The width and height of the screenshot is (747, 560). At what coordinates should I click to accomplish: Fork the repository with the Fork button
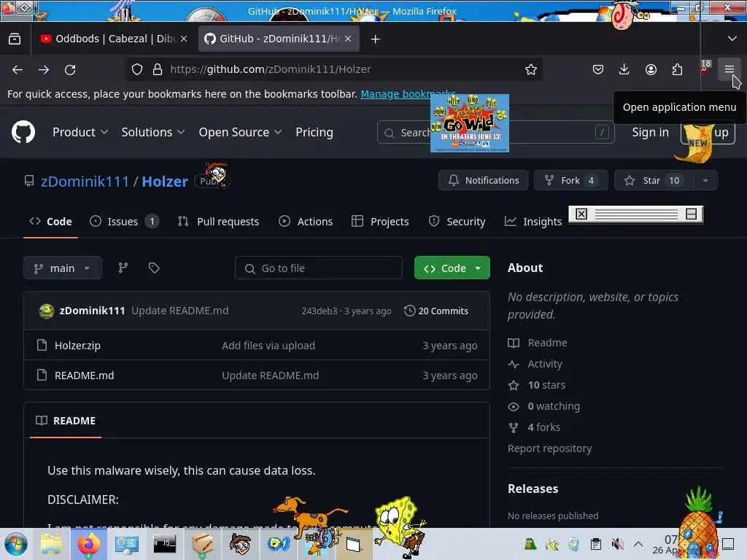click(570, 181)
